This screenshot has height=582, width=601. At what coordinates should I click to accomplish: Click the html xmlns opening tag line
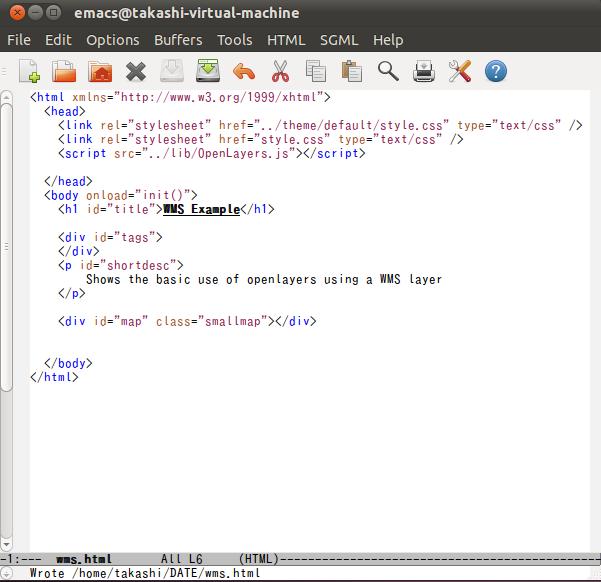(180, 97)
